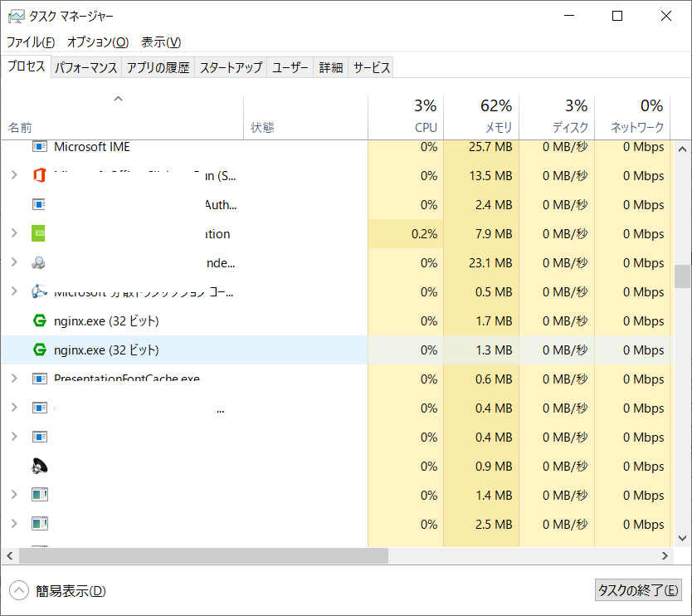
Task: Sort by the CPU column header
Action: pyautogui.click(x=406, y=117)
